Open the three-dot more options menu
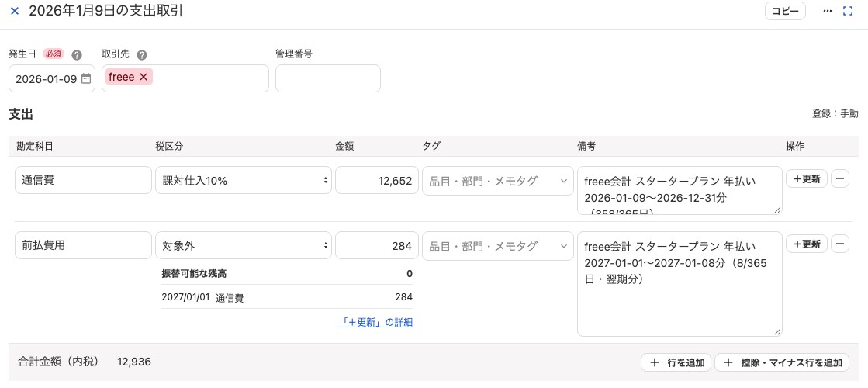 pos(828,11)
